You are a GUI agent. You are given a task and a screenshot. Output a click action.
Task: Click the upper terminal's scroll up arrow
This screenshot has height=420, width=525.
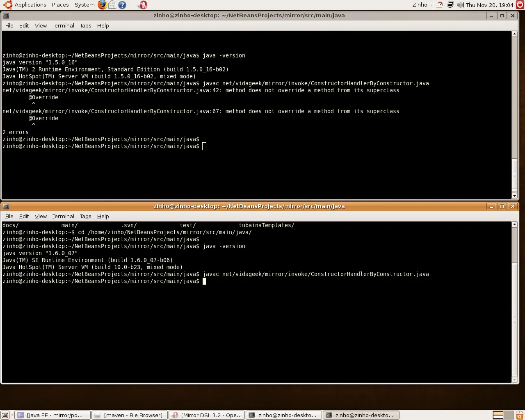tap(514, 34)
